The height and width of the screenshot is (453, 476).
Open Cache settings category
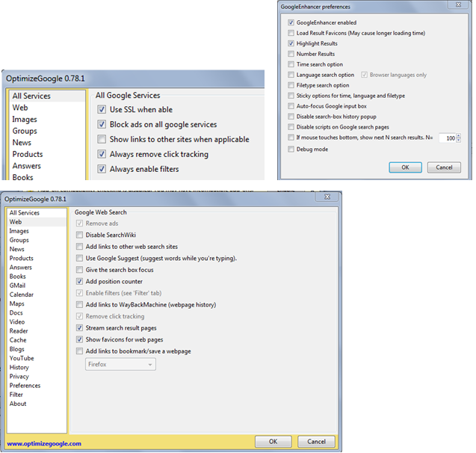[37, 340]
